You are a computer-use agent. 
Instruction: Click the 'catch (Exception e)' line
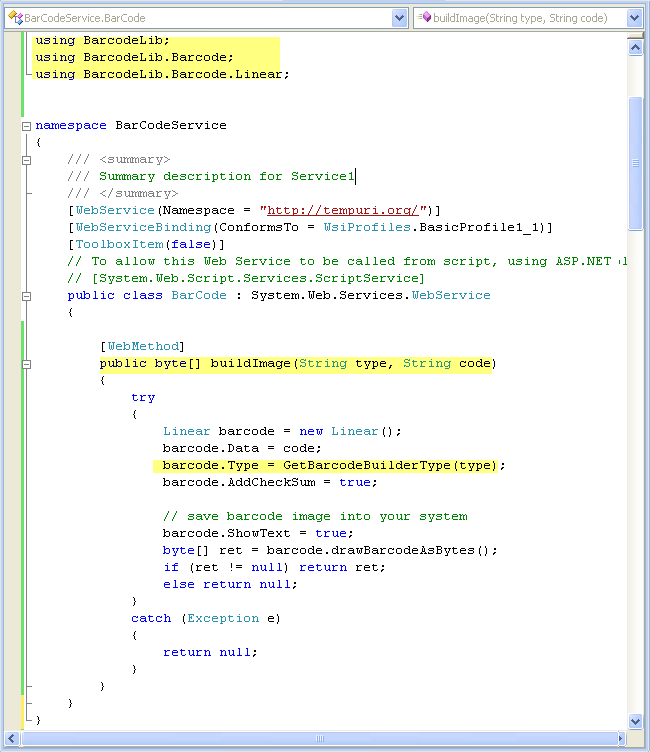click(x=206, y=618)
